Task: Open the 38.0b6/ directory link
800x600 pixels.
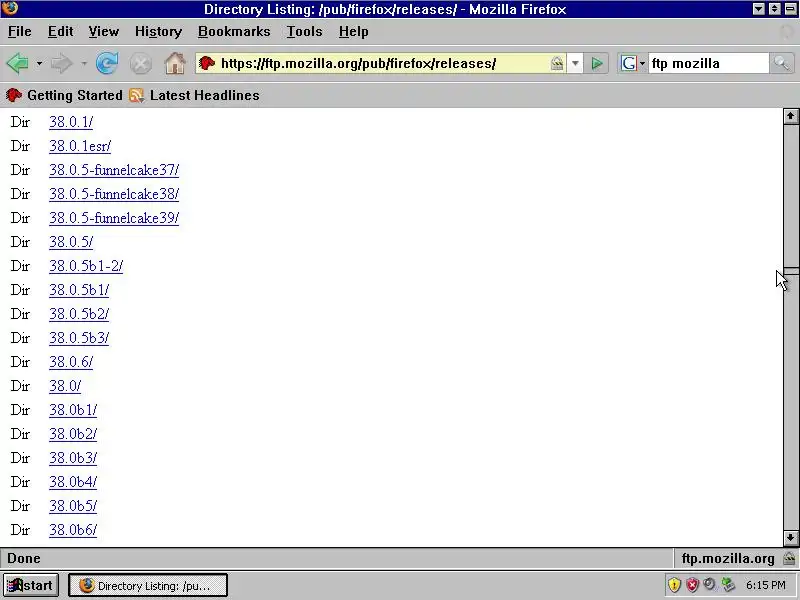Action: [72, 530]
